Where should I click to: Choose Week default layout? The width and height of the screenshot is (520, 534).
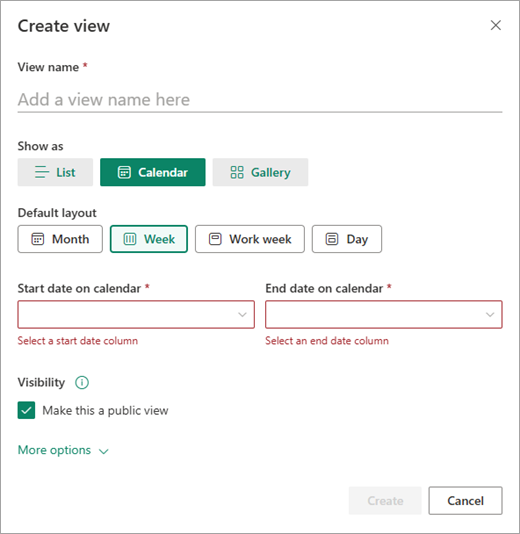149,239
